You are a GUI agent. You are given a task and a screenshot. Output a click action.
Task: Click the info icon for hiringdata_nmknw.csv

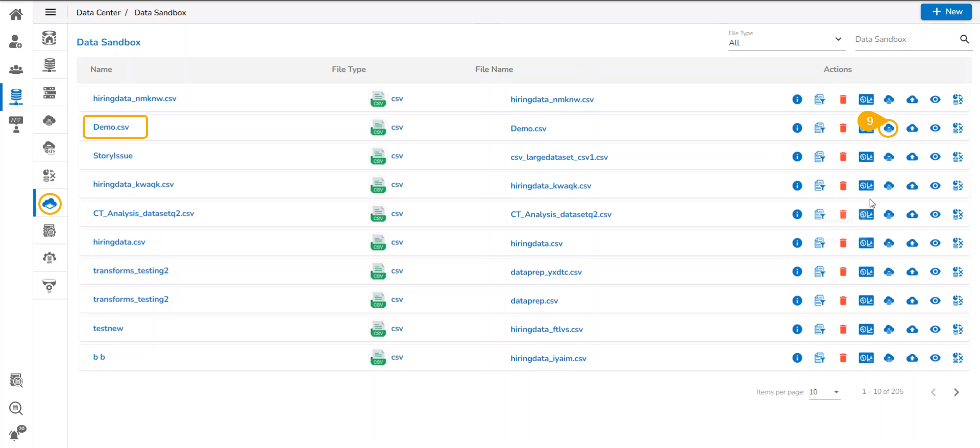pos(797,99)
